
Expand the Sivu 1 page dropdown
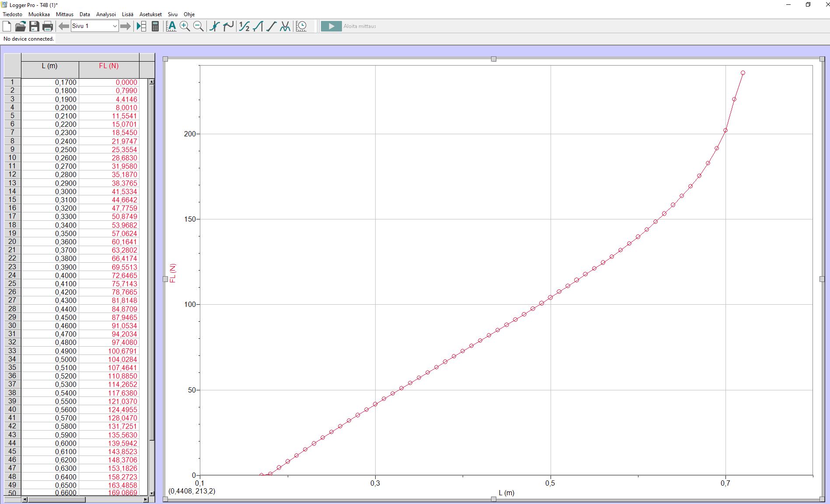tap(115, 26)
